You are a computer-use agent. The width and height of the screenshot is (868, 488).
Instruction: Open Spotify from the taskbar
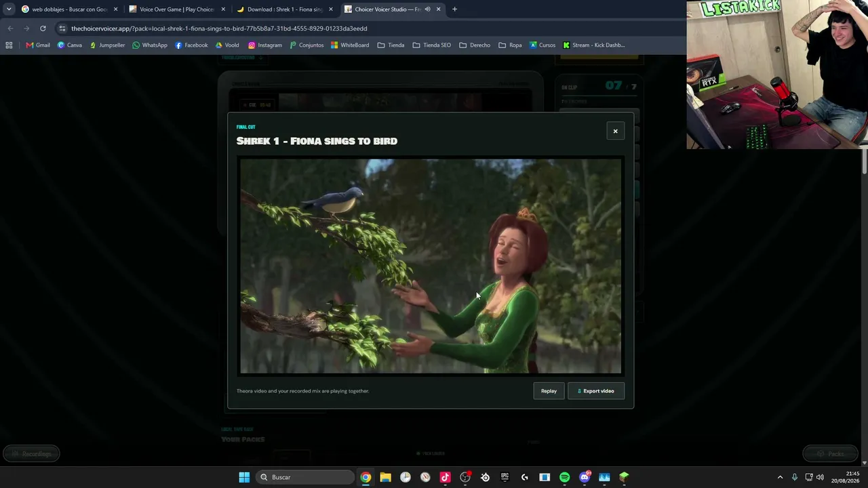pos(564,477)
